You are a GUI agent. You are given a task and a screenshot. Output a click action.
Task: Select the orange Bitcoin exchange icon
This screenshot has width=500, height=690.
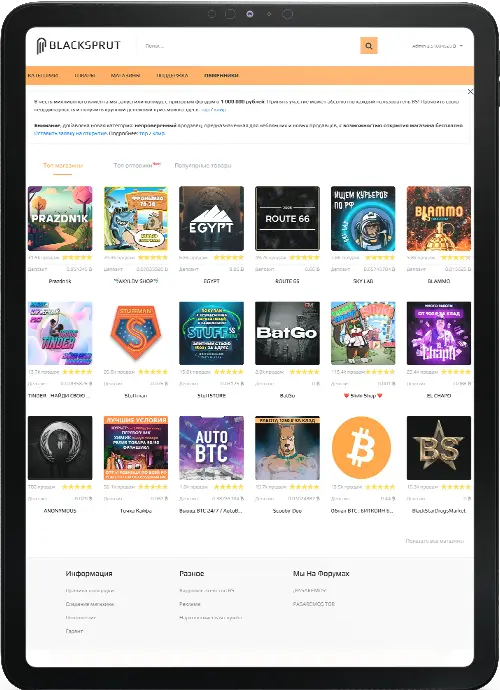(361, 448)
